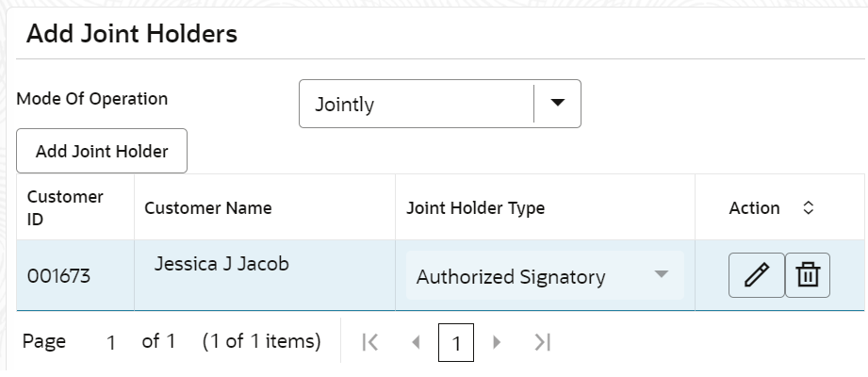Jump to last page in pagination
The width and height of the screenshot is (868, 377).
542,342
